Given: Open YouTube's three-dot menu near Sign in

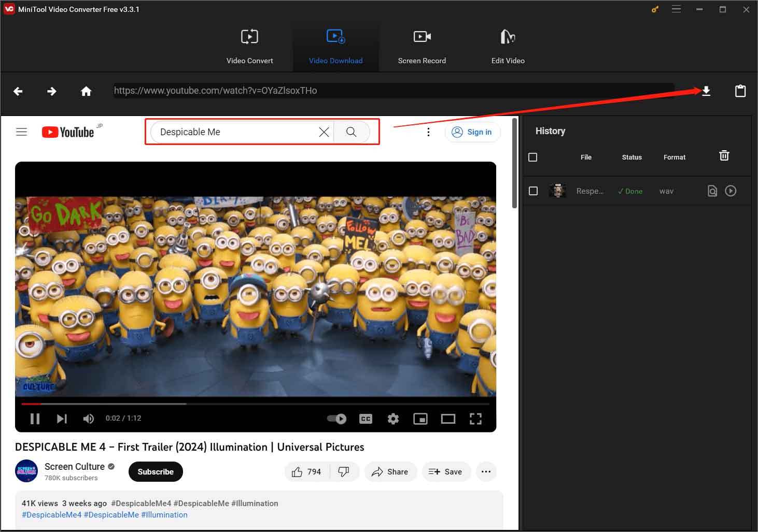Looking at the screenshot, I should (x=428, y=132).
